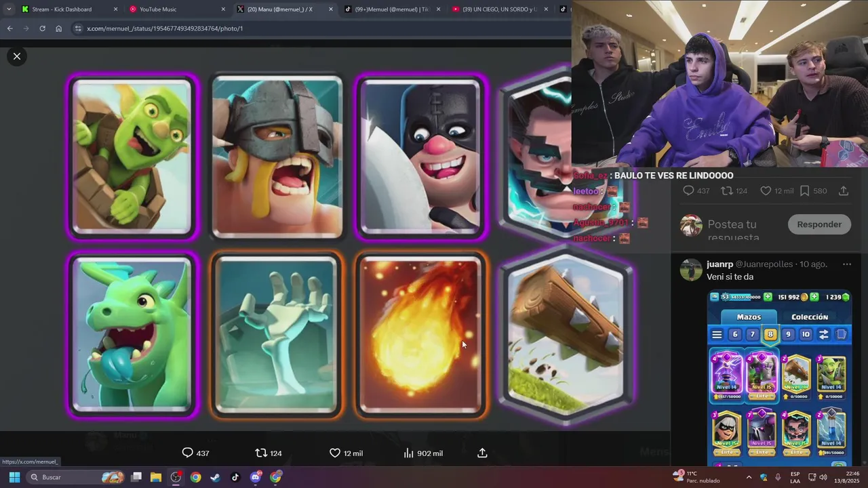The image size is (868, 488).
Task: Open Steam from the taskbar
Action: tap(215, 477)
